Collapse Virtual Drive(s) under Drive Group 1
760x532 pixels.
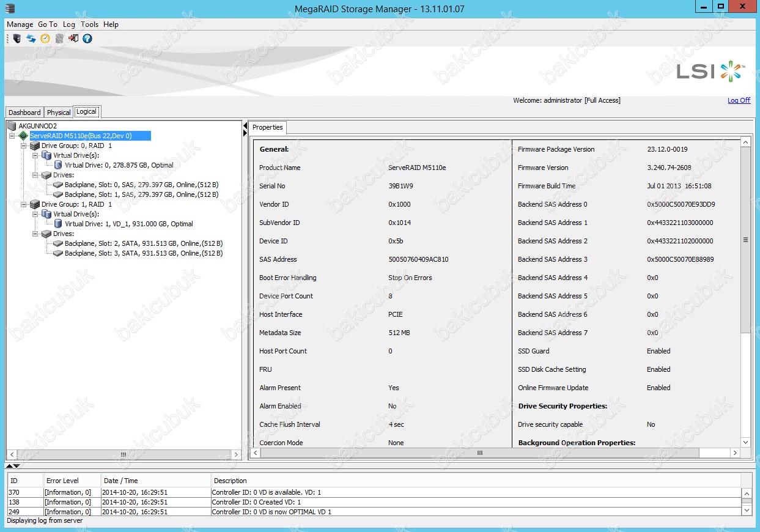35,214
